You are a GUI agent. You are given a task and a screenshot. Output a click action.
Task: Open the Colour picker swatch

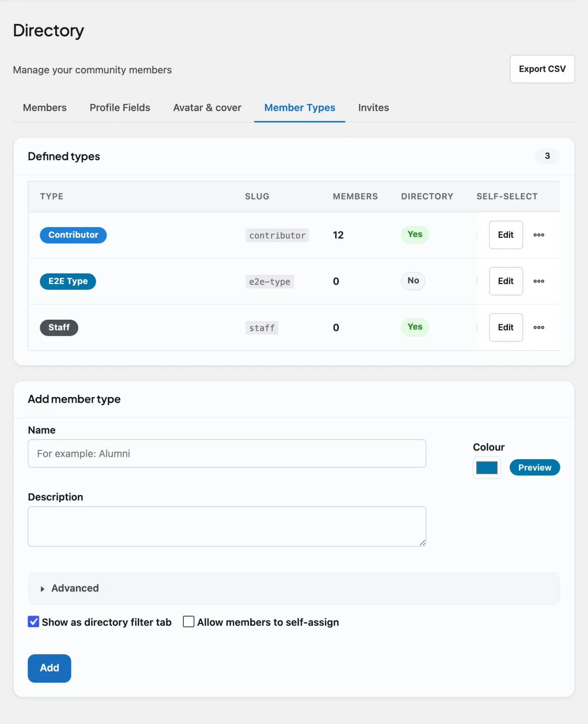pyautogui.click(x=487, y=468)
